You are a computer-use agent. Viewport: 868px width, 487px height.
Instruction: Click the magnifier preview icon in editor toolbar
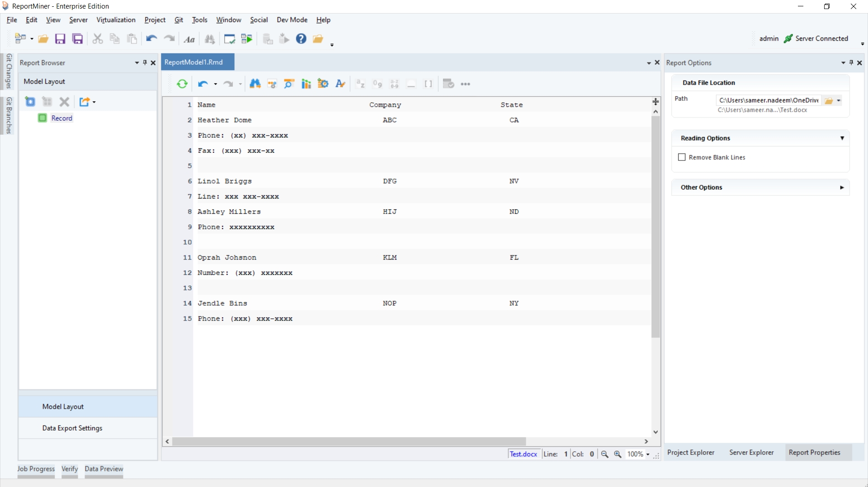289,84
